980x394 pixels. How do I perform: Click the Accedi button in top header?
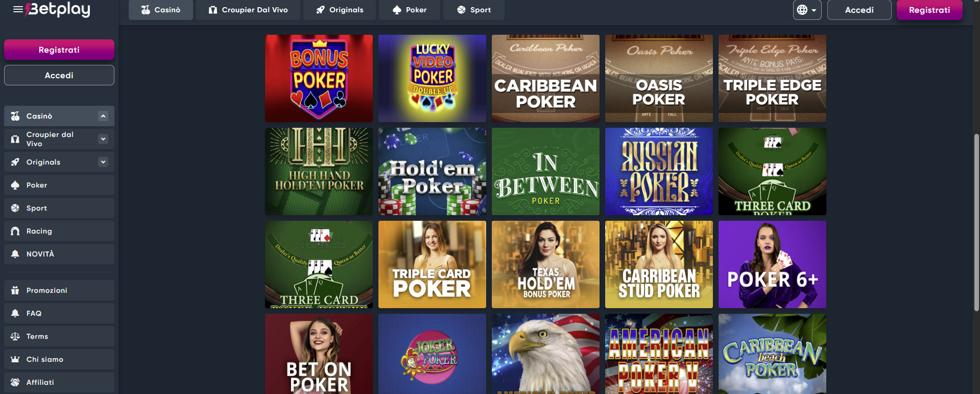tap(859, 10)
